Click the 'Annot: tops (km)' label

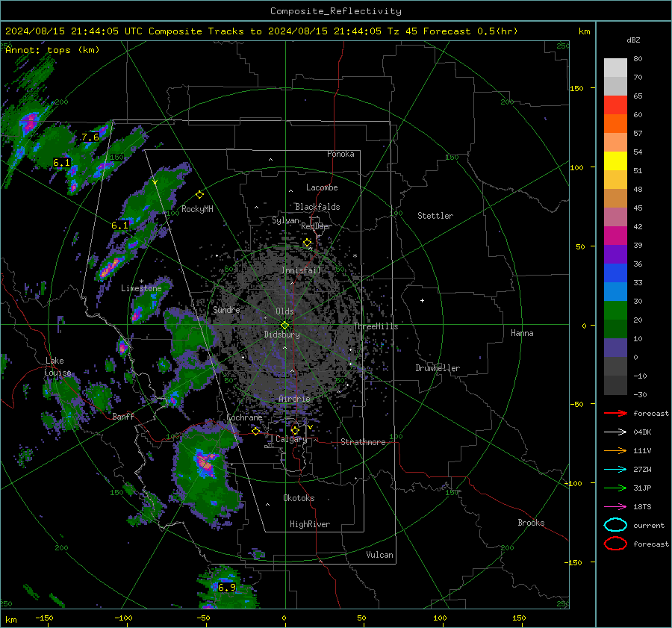pos(52,50)
